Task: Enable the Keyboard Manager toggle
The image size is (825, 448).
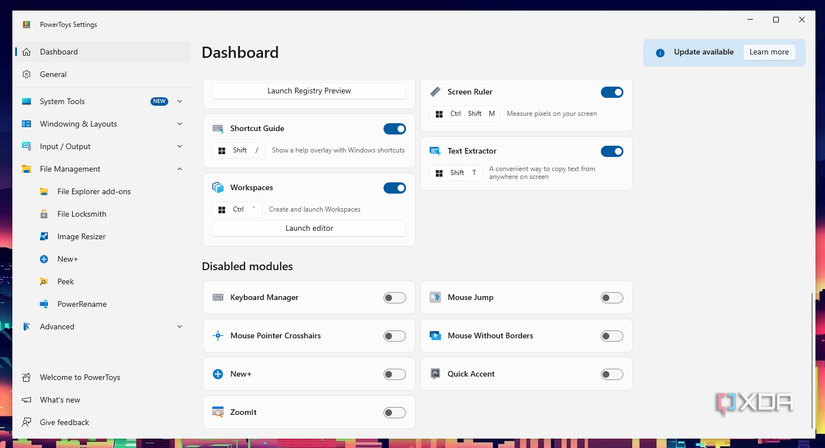Action: [395, 298]
